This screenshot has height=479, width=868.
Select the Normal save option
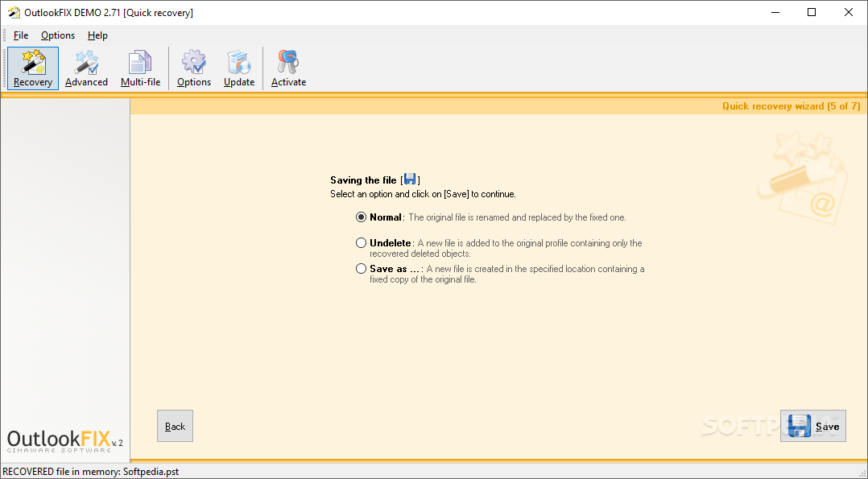[x=361, y=217]
